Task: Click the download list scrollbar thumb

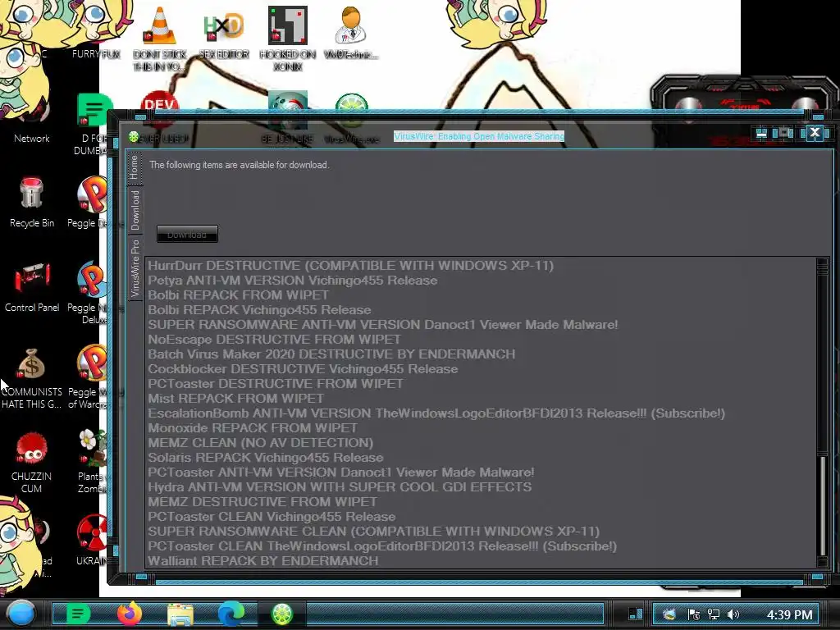Action: coord(823,507)
